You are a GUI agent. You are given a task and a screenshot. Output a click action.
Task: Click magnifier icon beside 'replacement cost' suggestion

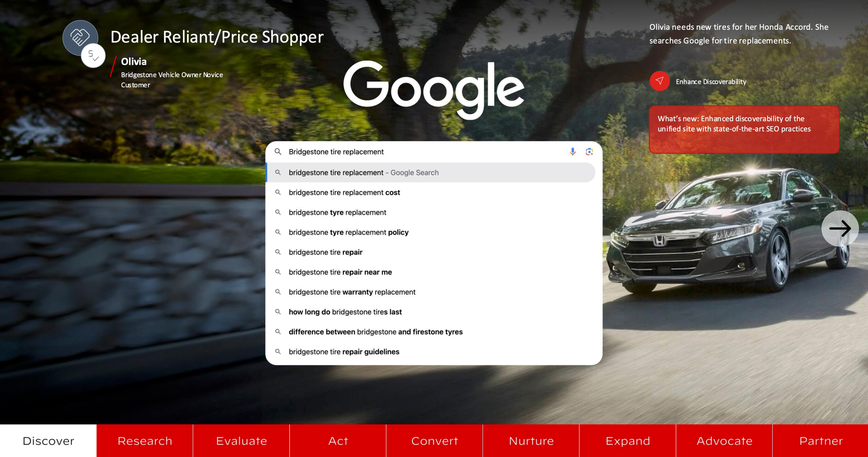(x=278, y=192)
